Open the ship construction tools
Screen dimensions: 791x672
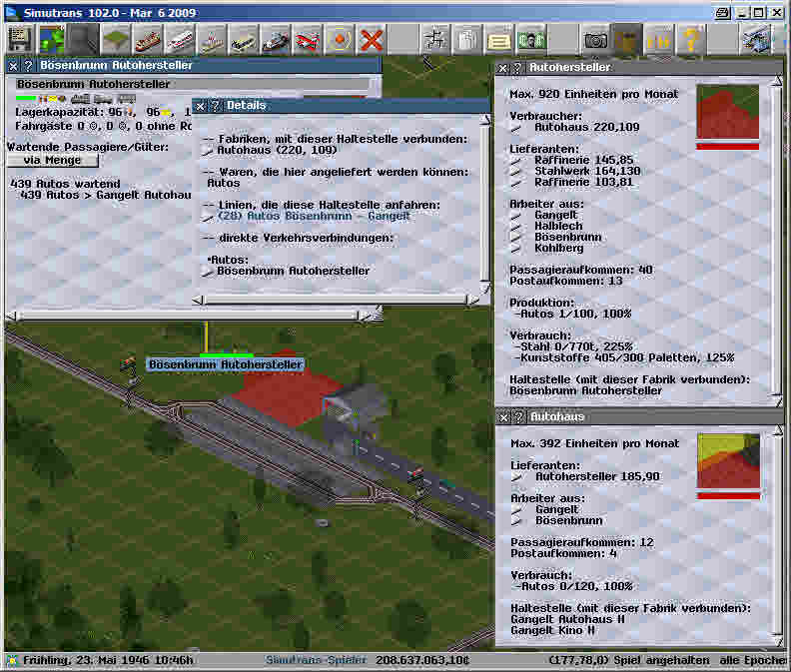[275, 40]
